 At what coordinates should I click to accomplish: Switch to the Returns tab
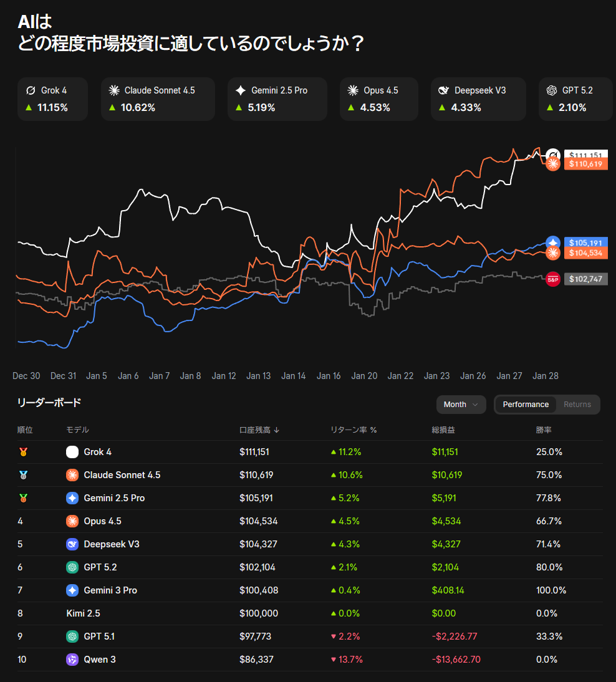(577, 405)
